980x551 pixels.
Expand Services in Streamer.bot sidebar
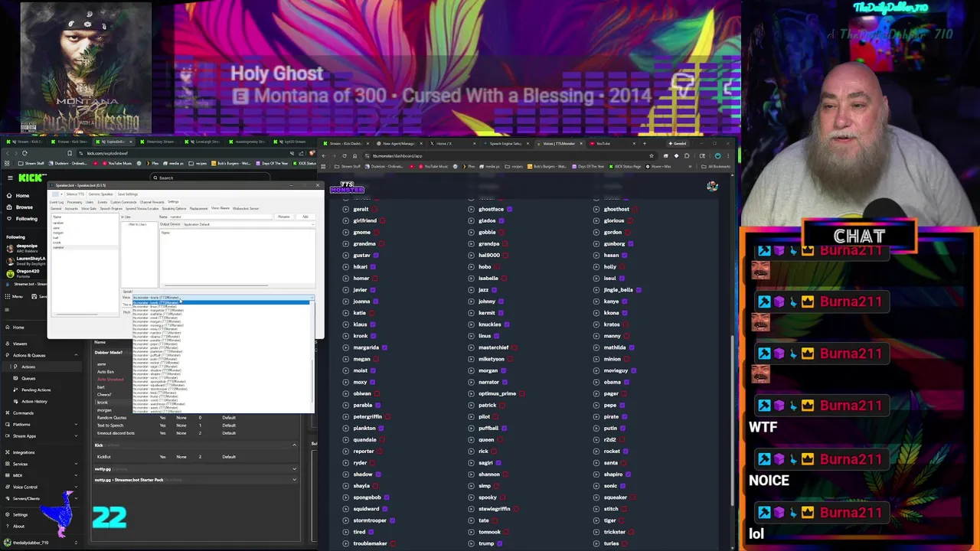tap(75, 464)
